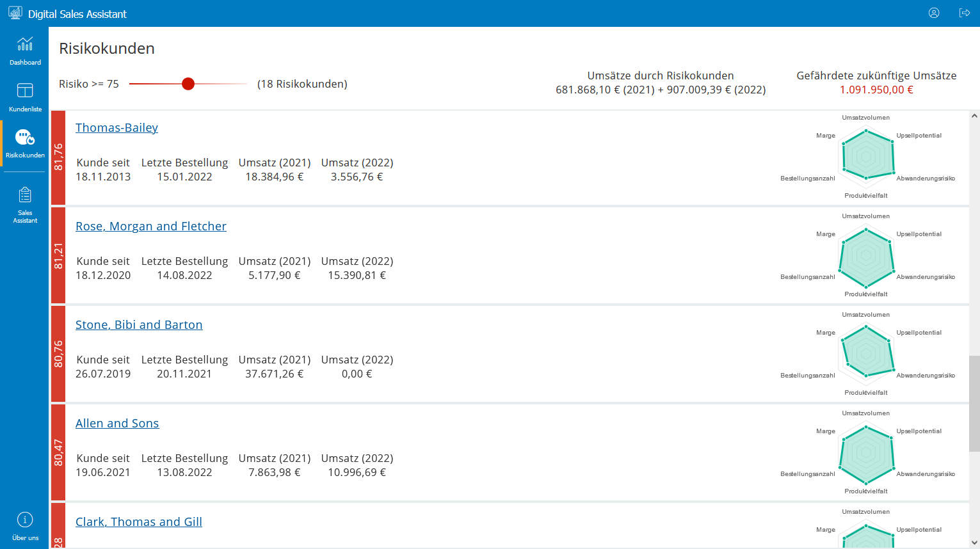Click the 81,76 risk score bar
980x549 pixels.
pyautogui.click(x=58, y=157)
